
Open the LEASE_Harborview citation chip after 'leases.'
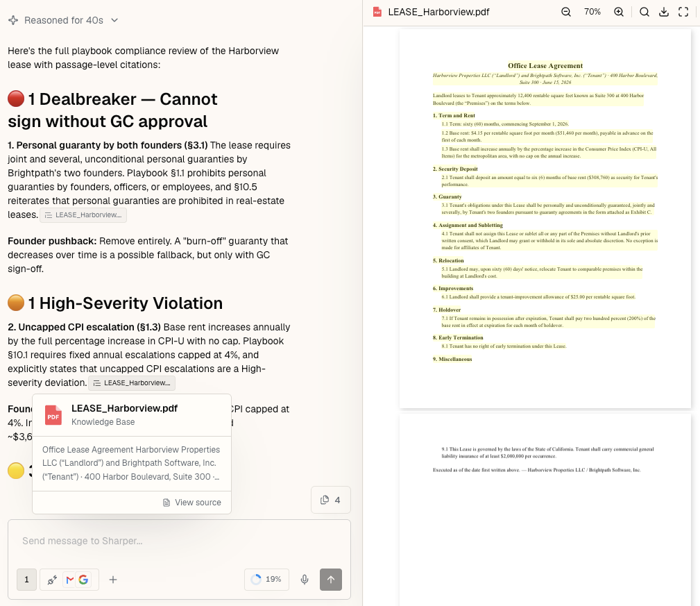pyautogui.click(x=83, y=214)
